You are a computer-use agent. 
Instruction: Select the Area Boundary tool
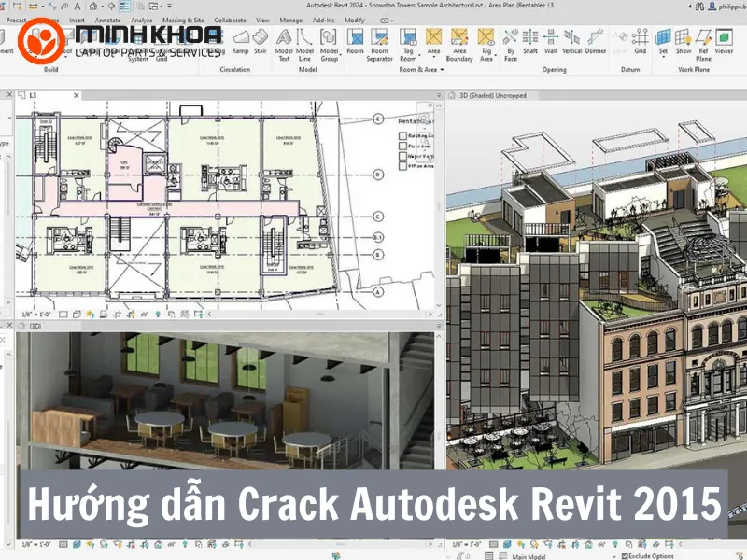pyautogui.click(x=459, y=45)
